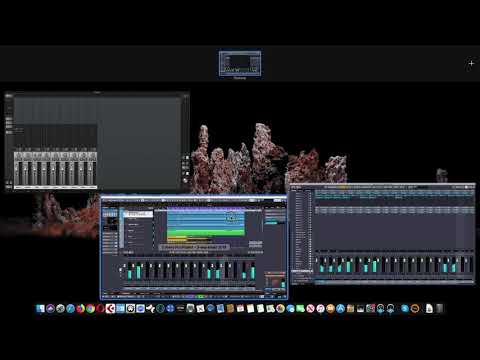Launch Firefox from the Dock

(80, 309)
